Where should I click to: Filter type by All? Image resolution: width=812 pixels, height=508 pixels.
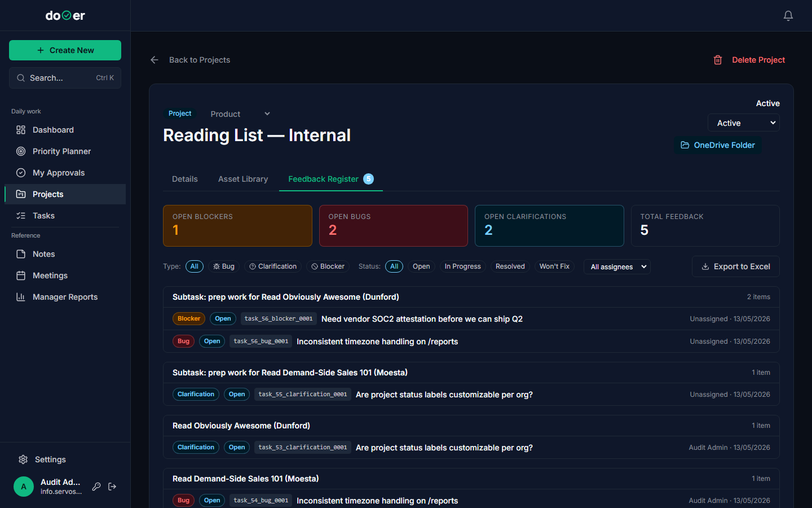195,266
